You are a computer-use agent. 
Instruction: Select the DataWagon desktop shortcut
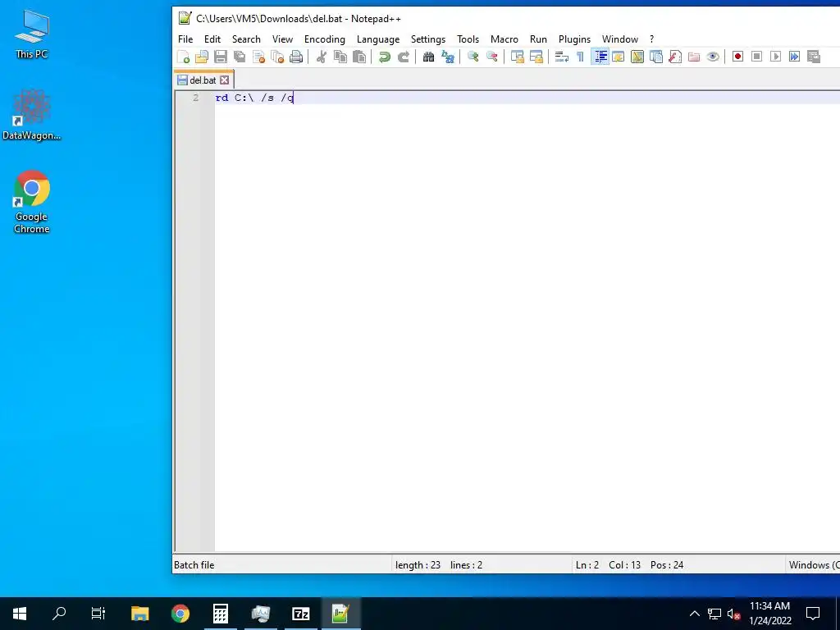pyautogui.click(x=32, y=115)
